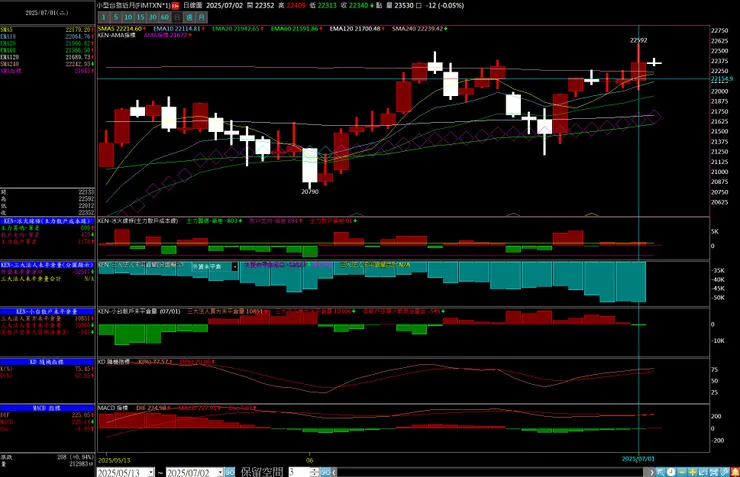Click the KD 隨機指標 blue panel header
Viewport: 740px width, 477px height.
(47, 362)
